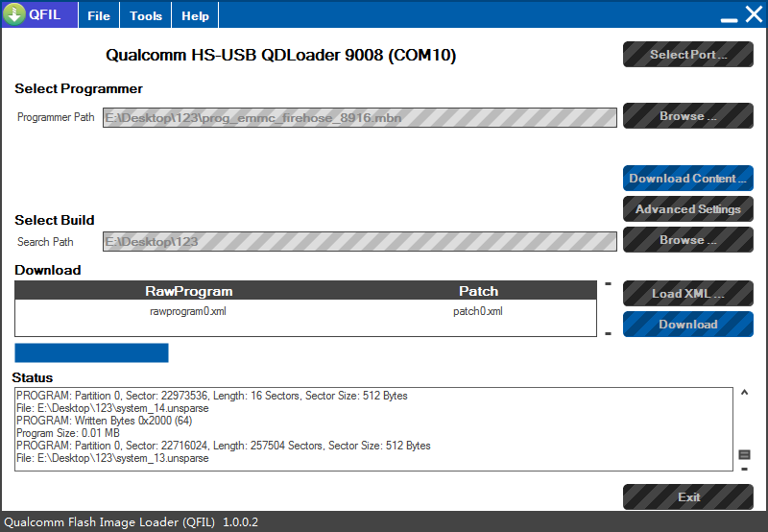
Task: Select the rawprogram0.xml table entry
Action: click(x=188, y=311)
